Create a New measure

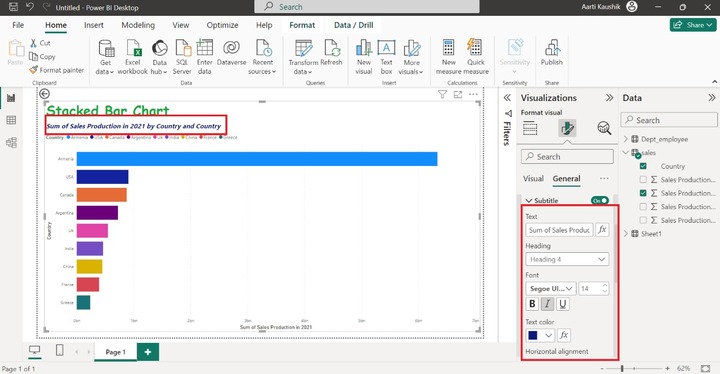point(449,57)
